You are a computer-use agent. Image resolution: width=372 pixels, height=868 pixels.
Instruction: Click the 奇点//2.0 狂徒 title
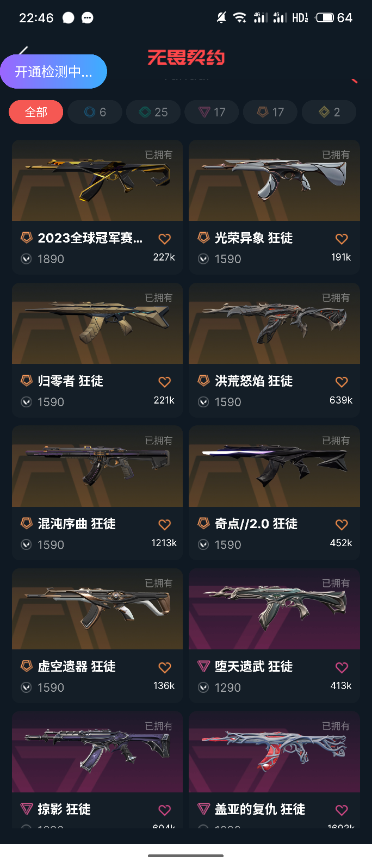pyautogui.click(x=256, y=524)
